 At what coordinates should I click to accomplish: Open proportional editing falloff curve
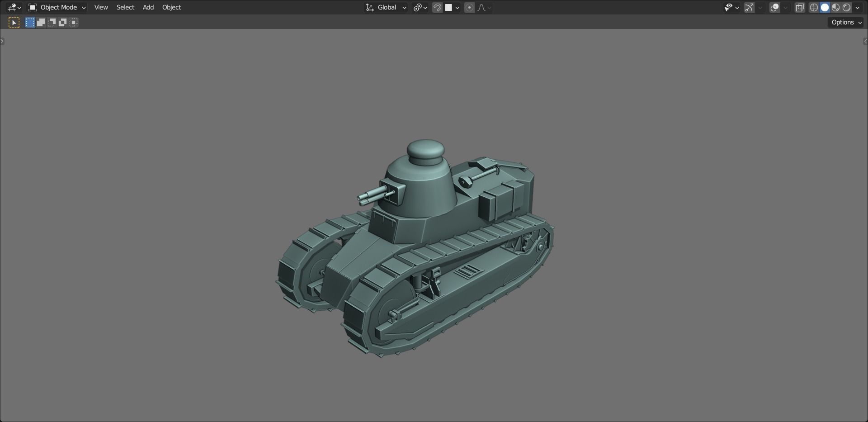coord(484,7)
